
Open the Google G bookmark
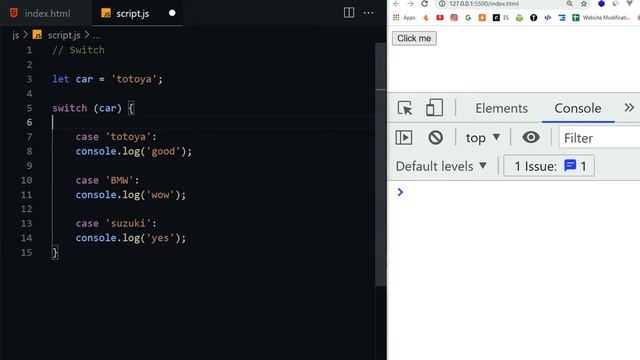(x=468, y=18)
